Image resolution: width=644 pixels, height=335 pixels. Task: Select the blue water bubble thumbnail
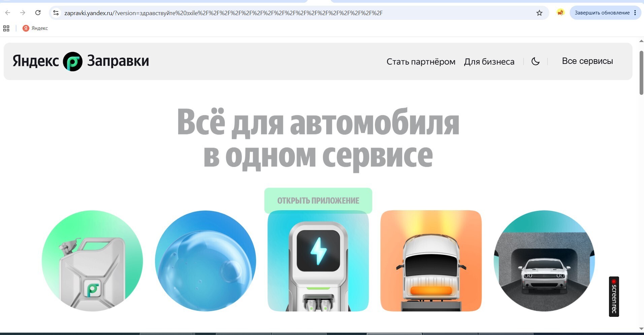pos(205,261)
